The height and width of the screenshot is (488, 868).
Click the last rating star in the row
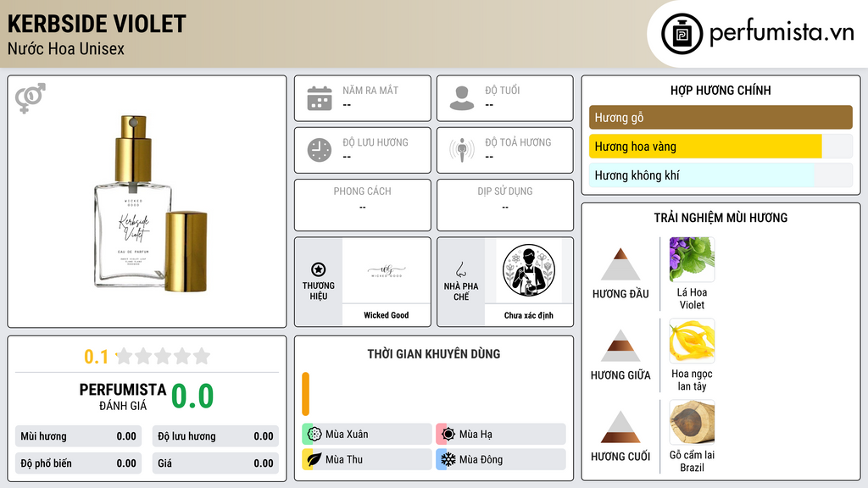coord(202,356)
